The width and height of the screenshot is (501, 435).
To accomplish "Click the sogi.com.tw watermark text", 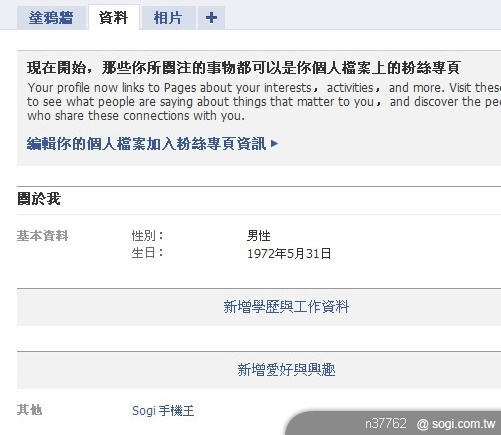I will point(456,424).
